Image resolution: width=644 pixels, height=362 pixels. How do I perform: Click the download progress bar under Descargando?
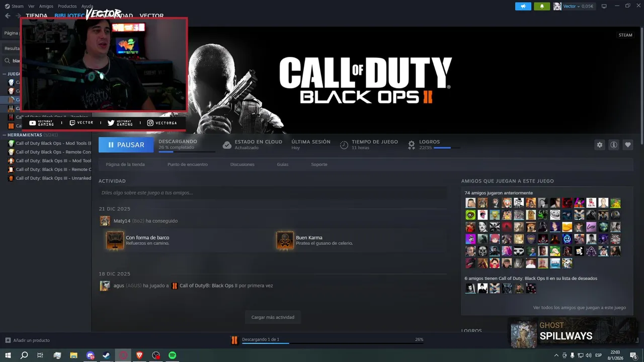[x=186, y=151]
